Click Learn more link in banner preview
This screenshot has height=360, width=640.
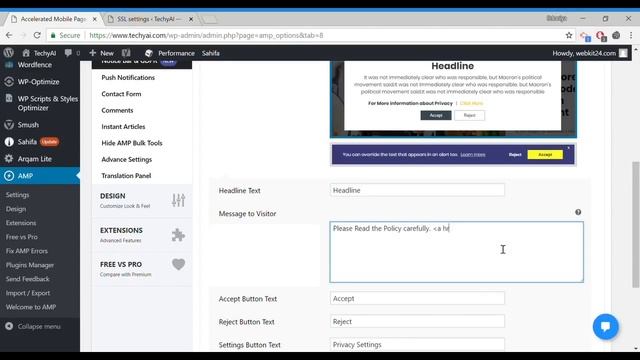[473, 155]
